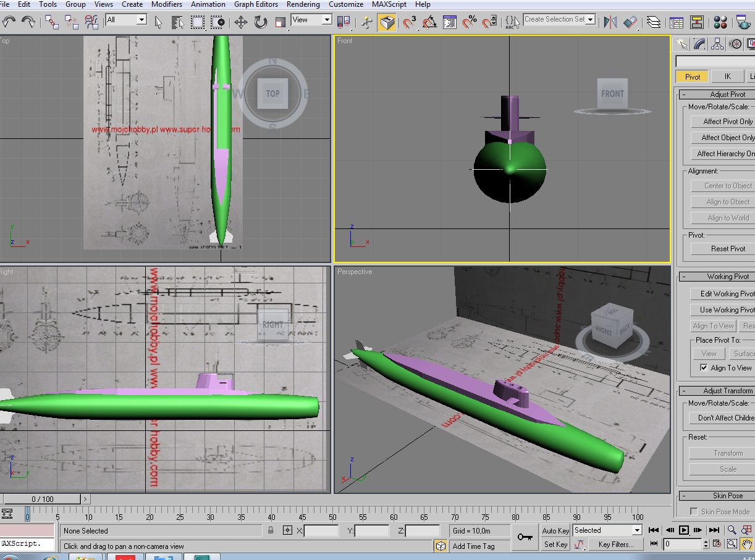Toggle the Align To View checkbox

pyautogui.click(x=703, y=367)
